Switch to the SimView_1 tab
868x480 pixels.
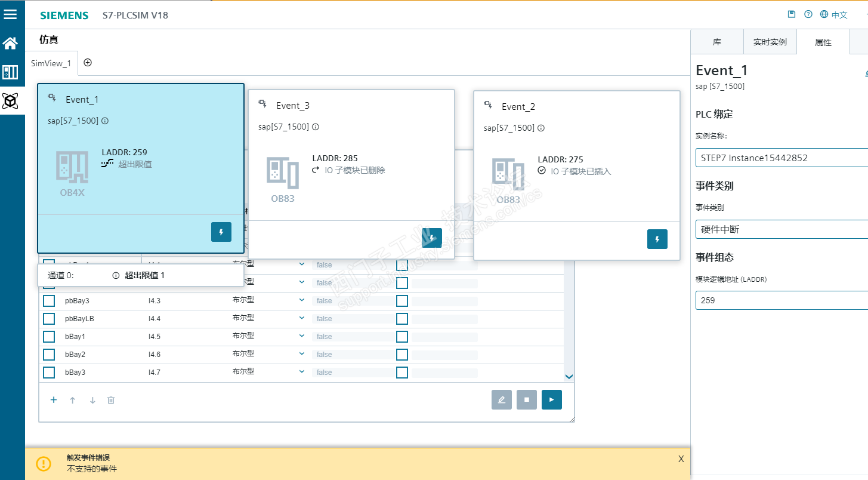tap(51, 63)
